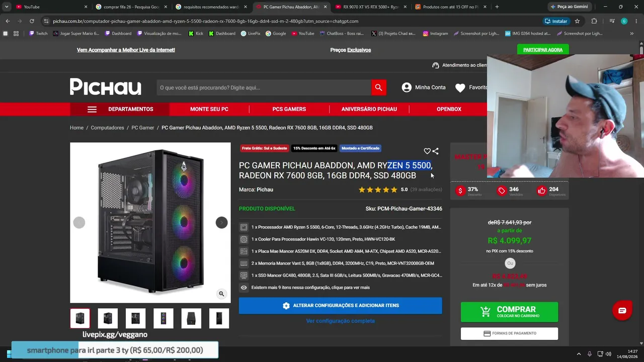Open the browser extensions puzzle icon

[594, 21]
